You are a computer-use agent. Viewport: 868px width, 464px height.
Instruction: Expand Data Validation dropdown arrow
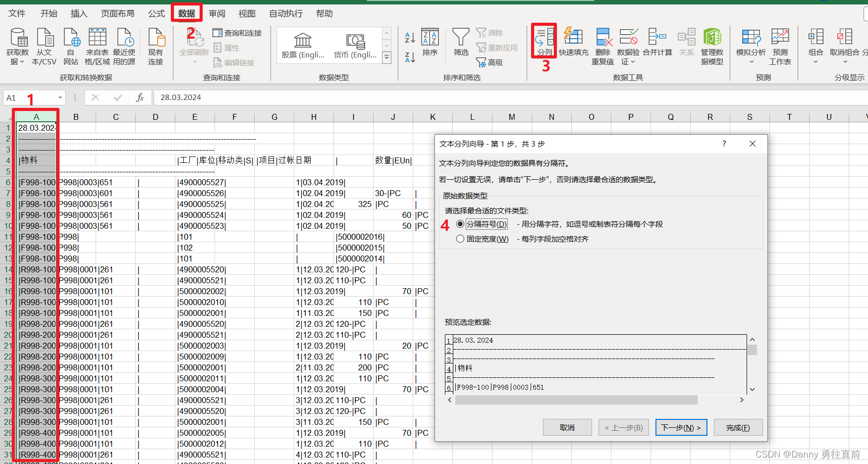tap(633, 62)
